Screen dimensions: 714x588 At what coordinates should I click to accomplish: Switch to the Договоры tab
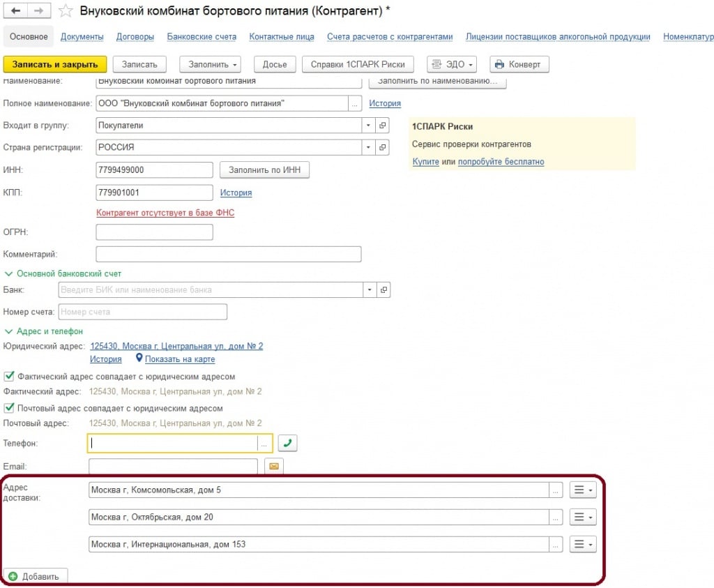135,36
